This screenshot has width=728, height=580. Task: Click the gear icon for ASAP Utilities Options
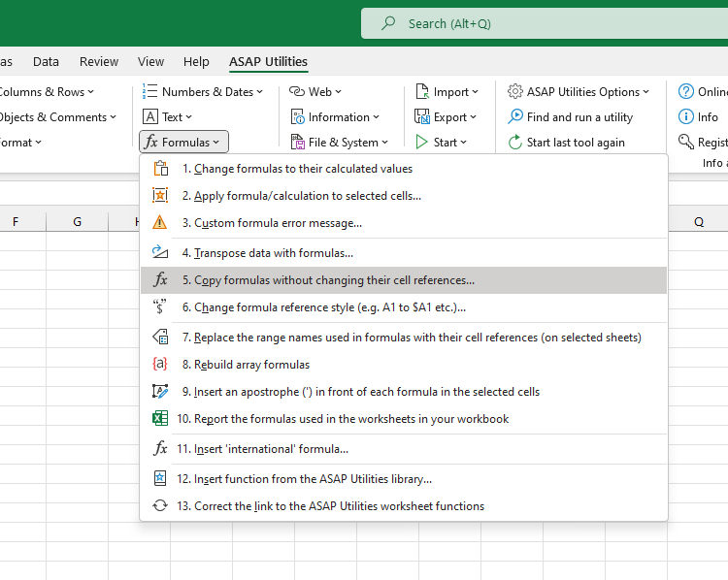click(514, 91)
